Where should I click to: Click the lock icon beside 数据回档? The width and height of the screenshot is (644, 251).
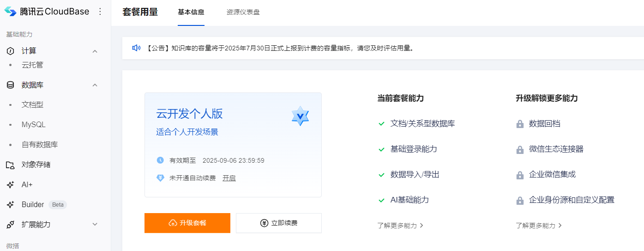click(x=520, y=124)
